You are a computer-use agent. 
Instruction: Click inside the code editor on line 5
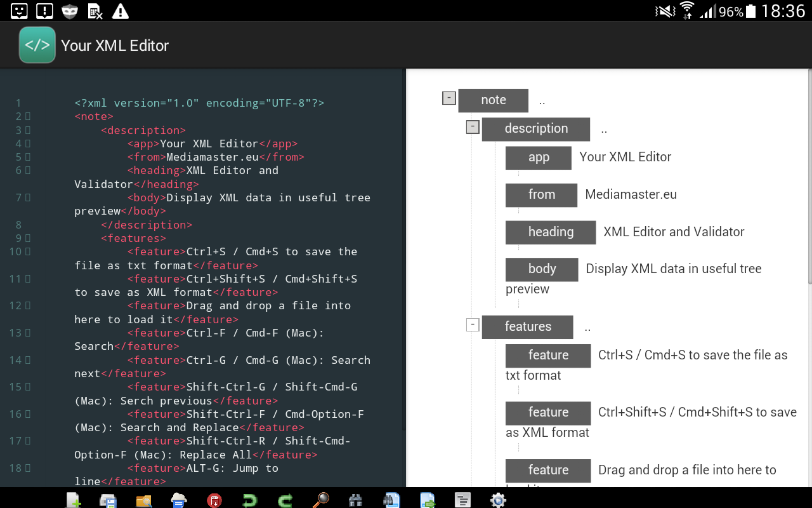pos(216,157)
